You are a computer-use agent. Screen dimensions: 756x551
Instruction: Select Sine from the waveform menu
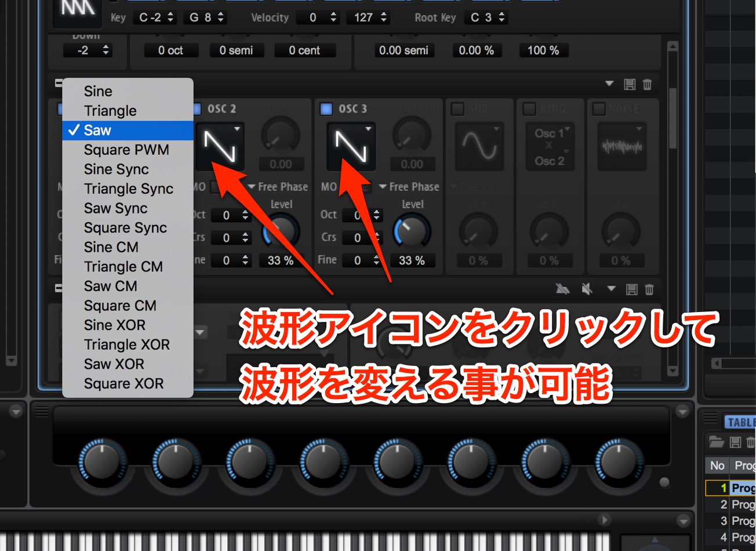[128, 91]
